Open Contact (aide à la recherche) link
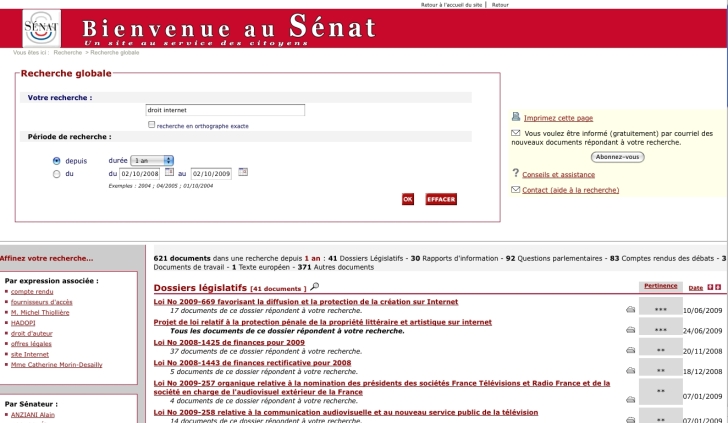Screen dimensions: 728x423 click(571, 190)
